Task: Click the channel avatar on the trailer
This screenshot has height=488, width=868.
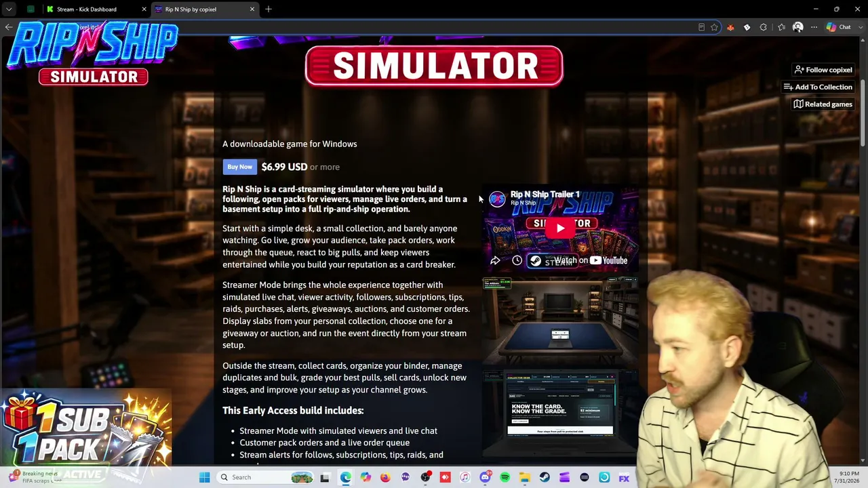Action: click(497, 199)
